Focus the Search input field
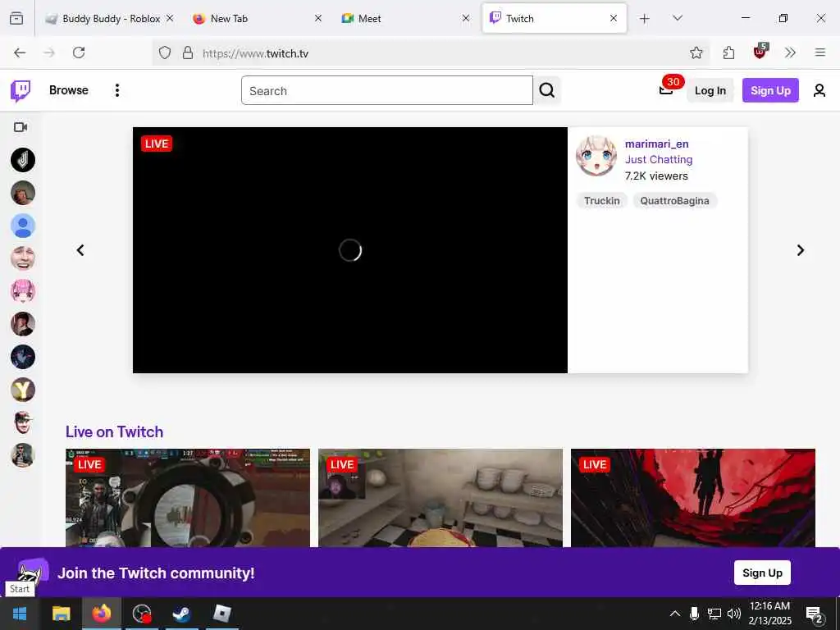Image resolution: width=840 pixels, height=630 pixels. click(x=387, y=90)
